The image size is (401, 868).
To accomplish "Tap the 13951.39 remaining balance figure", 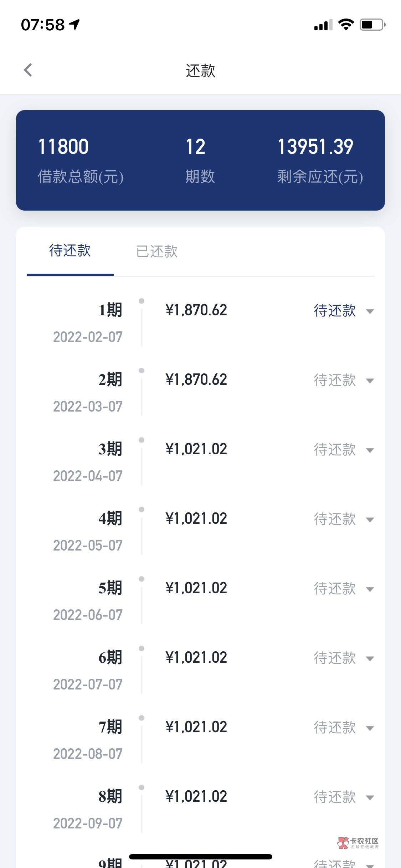I will [x=315, y=147].
